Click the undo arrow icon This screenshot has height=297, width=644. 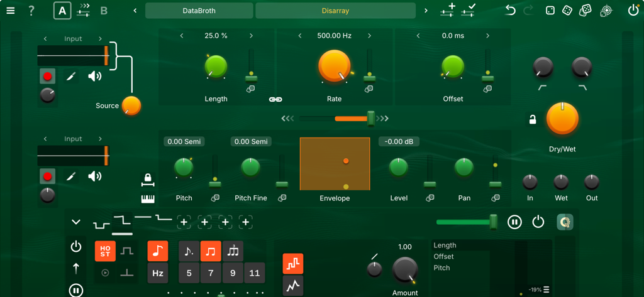(x=510, y=11)
